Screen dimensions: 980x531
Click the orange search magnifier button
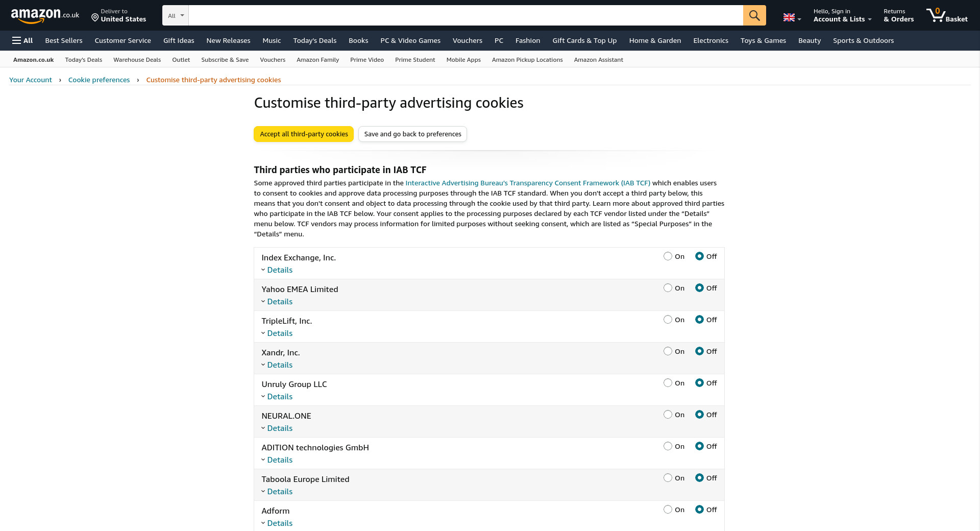[x=754, y=15]
